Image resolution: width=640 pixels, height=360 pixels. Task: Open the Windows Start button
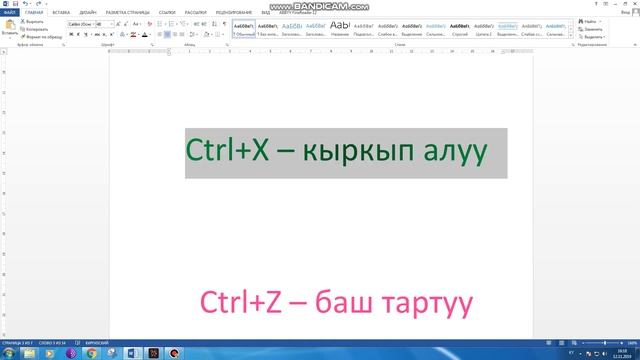tap(8, 353)
